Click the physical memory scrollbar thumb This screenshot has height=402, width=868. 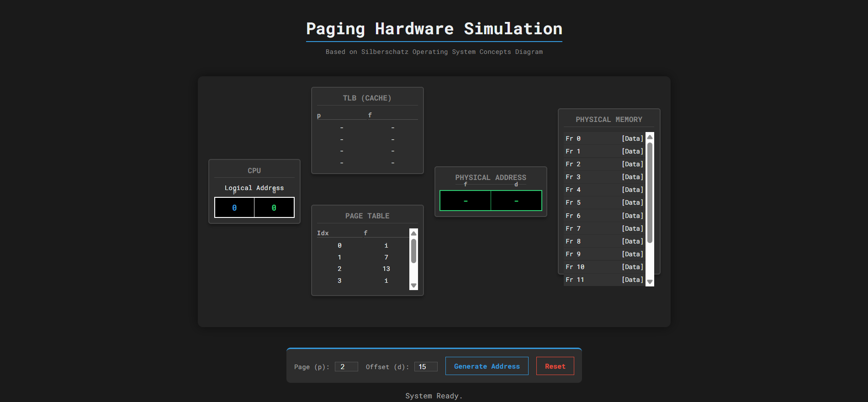[650, 192]
